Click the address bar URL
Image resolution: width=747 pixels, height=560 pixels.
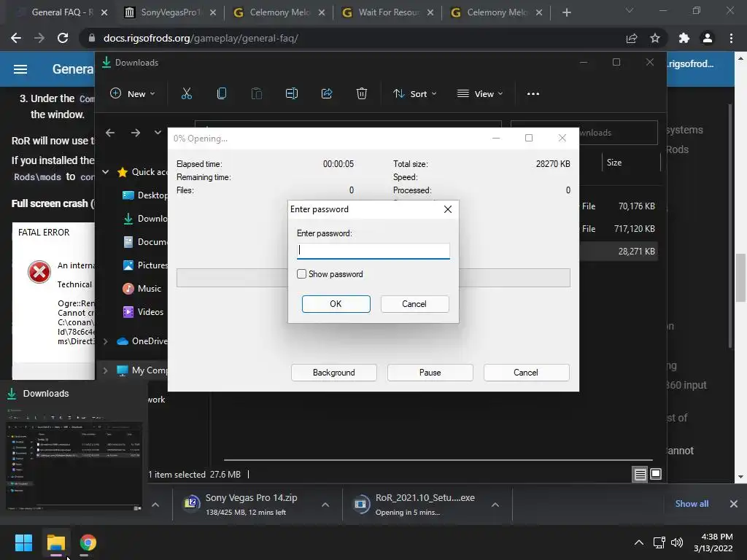(201, 38)
